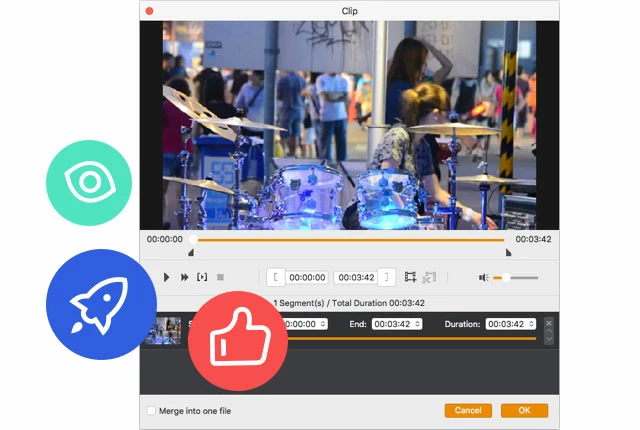Click the "Duration:" label in segment row
The width and height of the screenshot is (640, 430).
click(462, 324)
